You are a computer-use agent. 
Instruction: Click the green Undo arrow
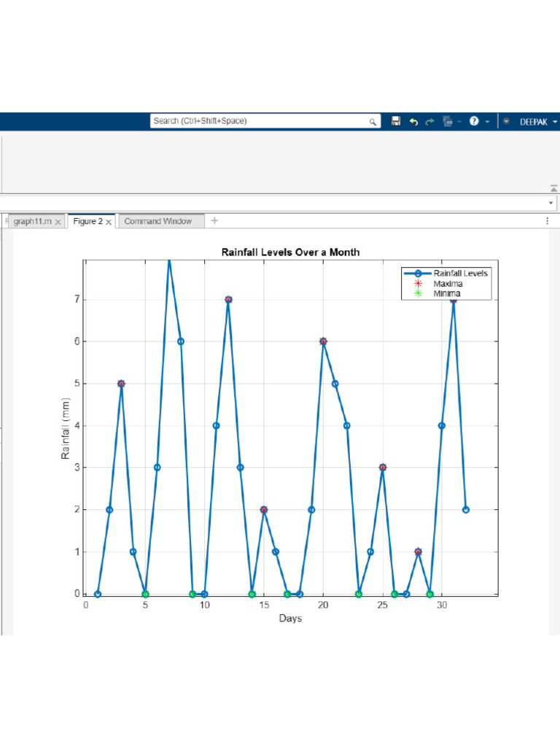[x=413, y=122]
